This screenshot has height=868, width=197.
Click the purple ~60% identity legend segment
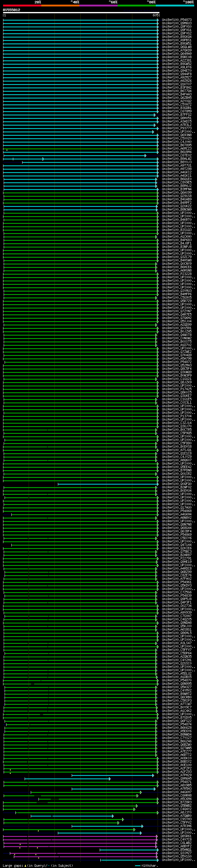98,6
